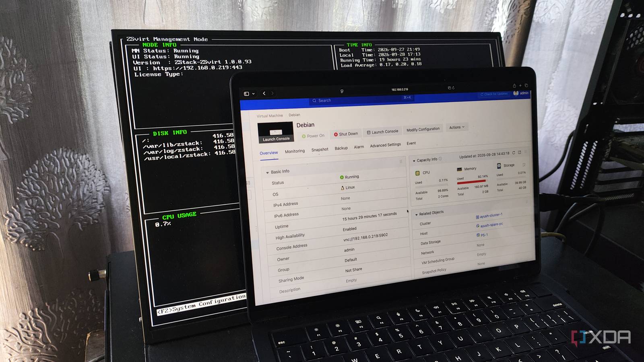644x362 pixels.
Task: Open the sidebar options chevron in Safari
Action: (253, 94)
